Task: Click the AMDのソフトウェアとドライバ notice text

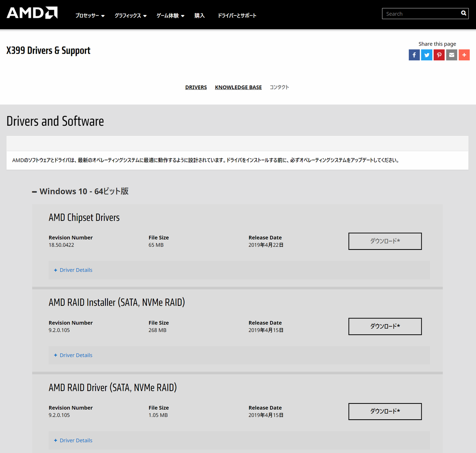Action: pyautogui.click(x=205, y=160)
